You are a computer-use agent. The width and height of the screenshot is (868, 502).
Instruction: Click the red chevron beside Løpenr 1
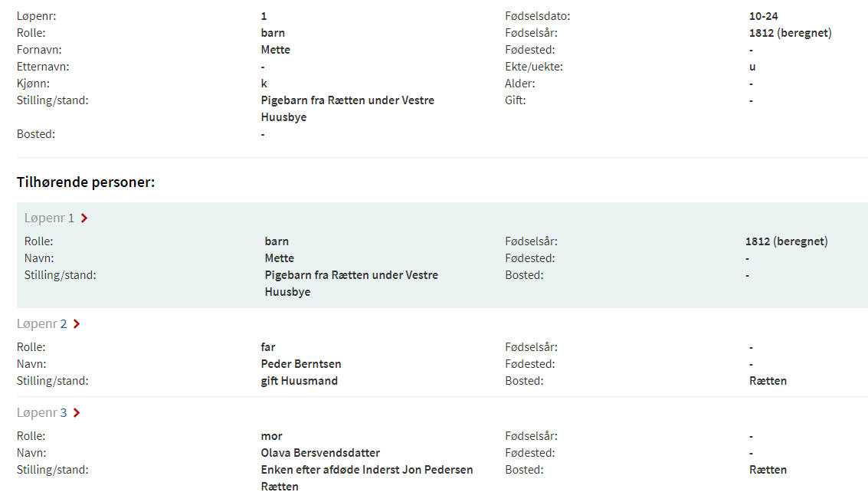coord(84,218)
